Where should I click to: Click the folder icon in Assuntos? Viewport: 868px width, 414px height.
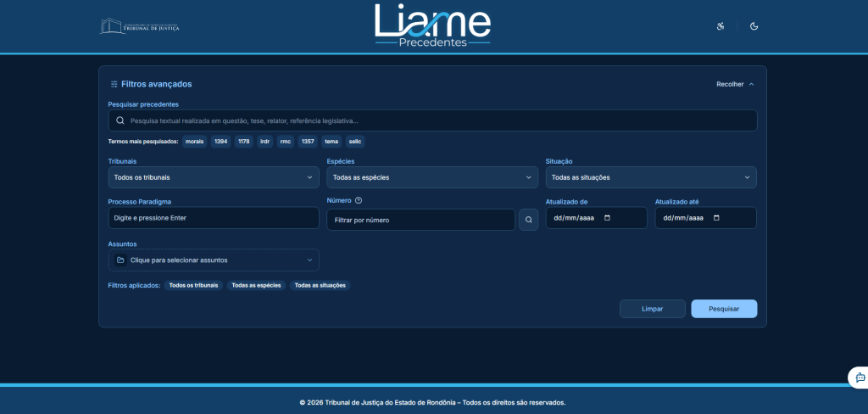click(x=120, y=260)
